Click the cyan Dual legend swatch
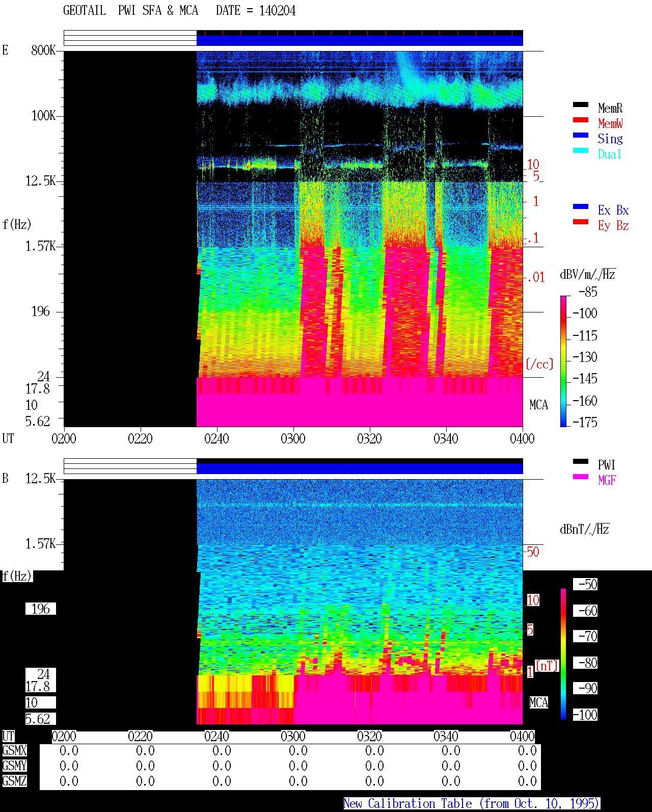The image size is (652, 812). tap(581, 150)
